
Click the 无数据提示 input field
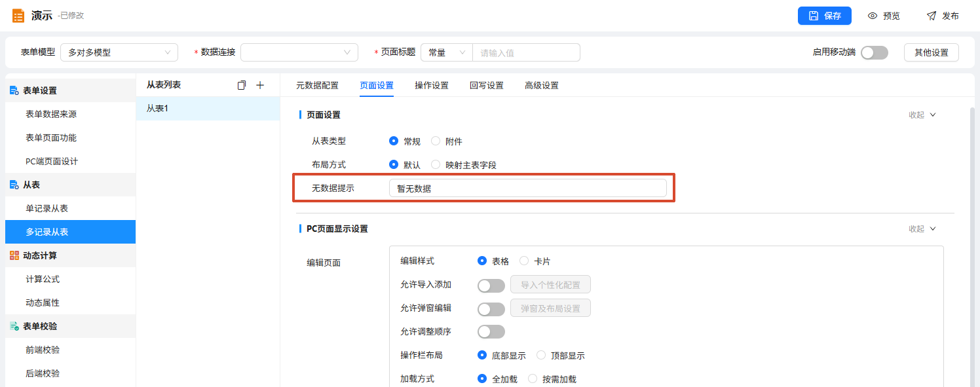[x=528, y=188]
